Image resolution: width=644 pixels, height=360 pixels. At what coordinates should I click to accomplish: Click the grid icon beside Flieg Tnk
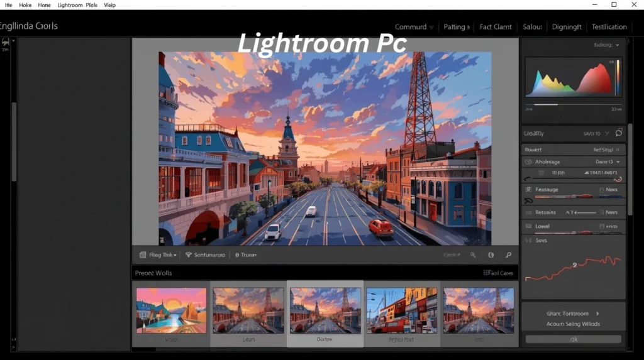[x=143, y=255]
